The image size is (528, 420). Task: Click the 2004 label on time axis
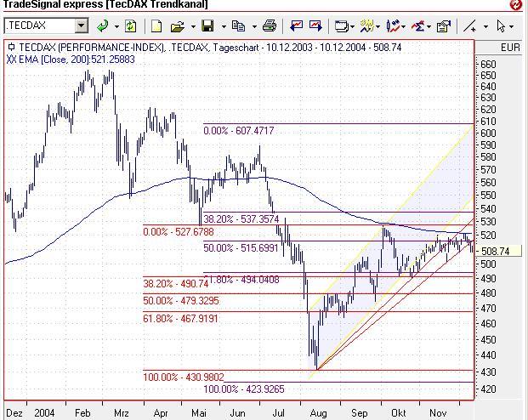pyautogui.click(x=44, y=413)
